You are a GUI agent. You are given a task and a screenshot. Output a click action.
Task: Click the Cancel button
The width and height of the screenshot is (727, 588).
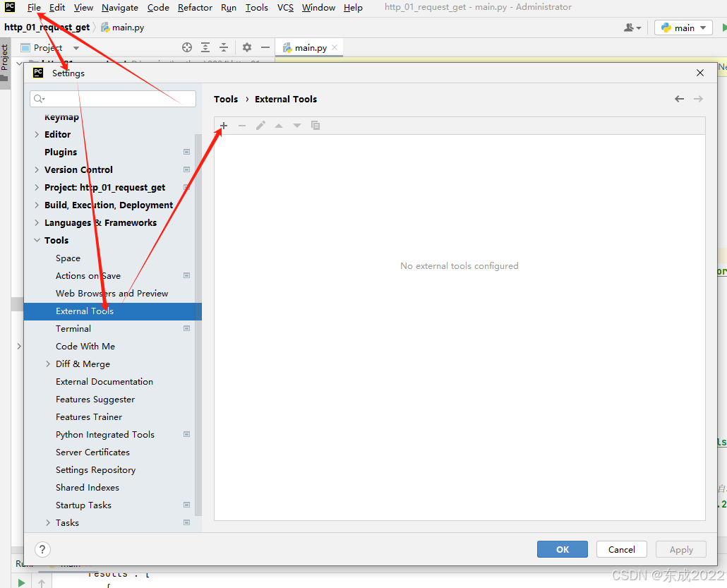(621, 549)
